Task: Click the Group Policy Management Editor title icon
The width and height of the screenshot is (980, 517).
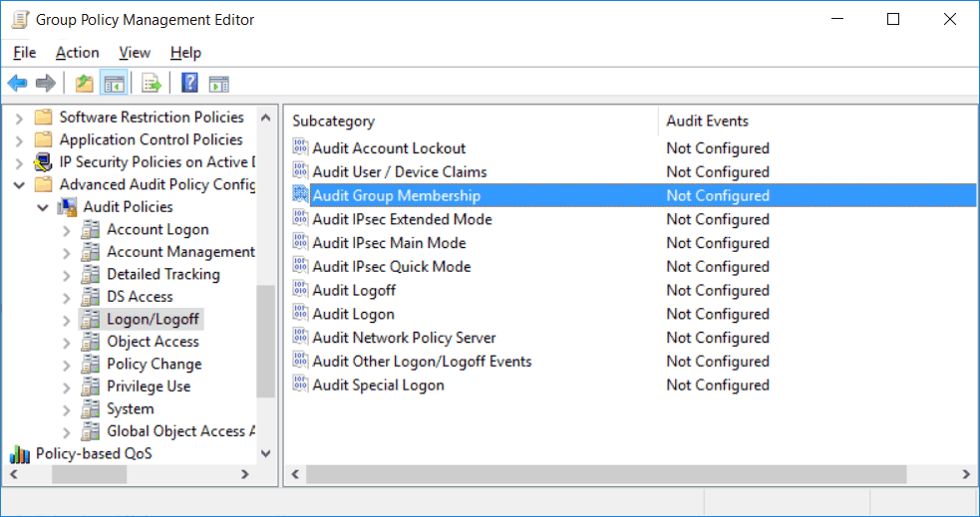Action: (20, 19)
